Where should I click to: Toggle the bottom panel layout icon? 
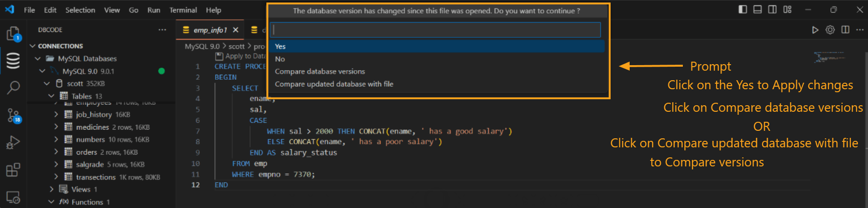(758, 10)
